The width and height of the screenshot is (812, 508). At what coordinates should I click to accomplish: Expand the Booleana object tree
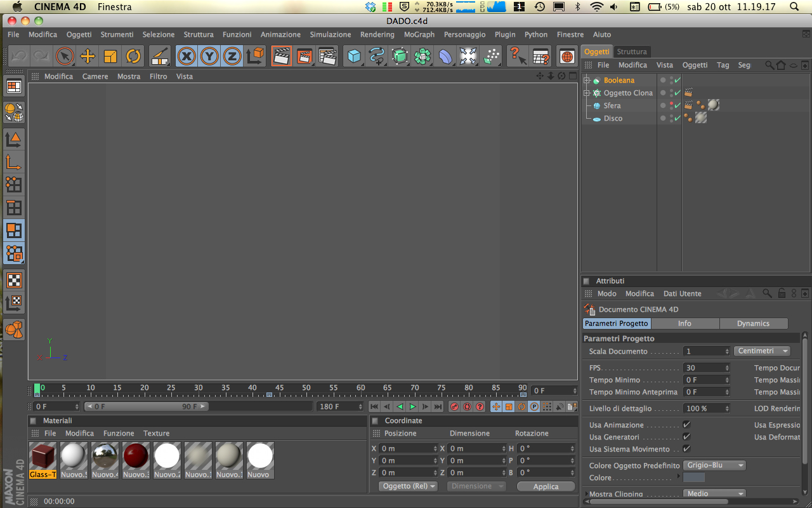point(587,80)
